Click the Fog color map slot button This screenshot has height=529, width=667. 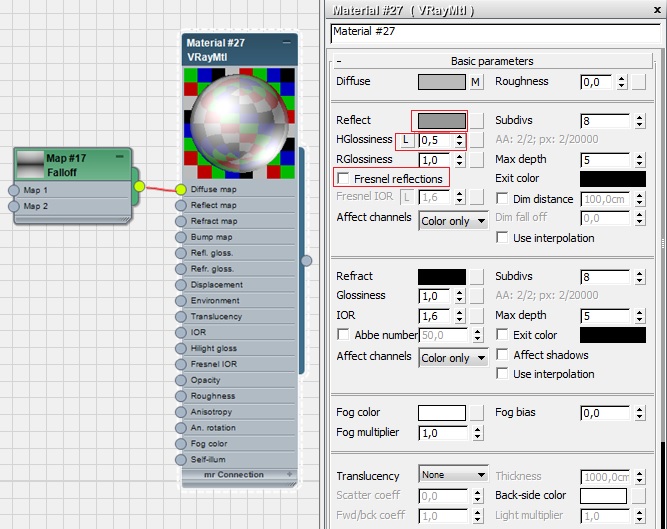(x=476, y=413)
